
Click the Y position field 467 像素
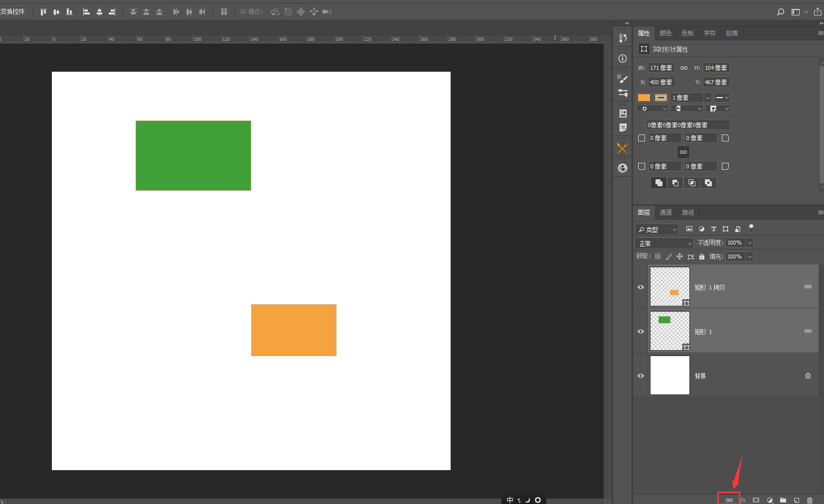(716, 82)
